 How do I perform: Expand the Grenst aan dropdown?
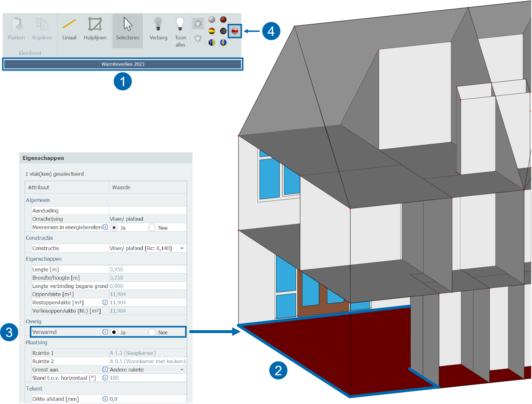182,370
